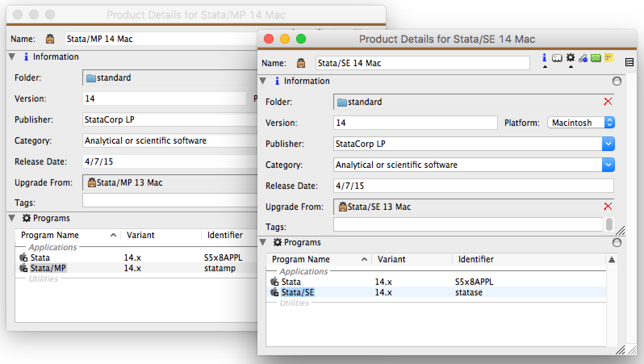The height and width of the screenshot is (364, 644).
Task: Collapse the Information section in Stata/SE window
Action: coord(263,81)
